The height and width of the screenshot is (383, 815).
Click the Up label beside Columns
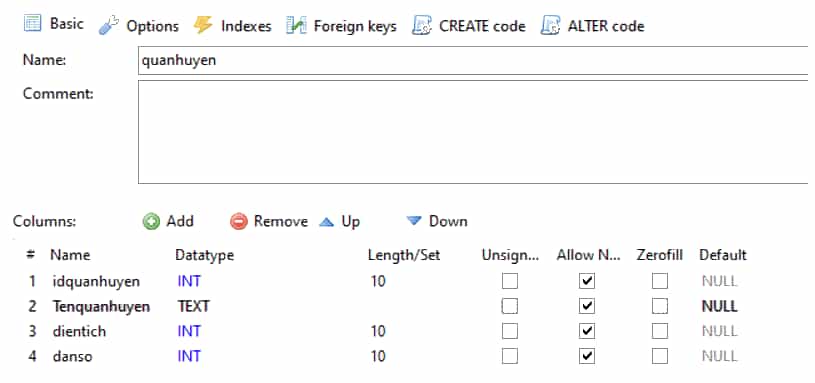[x=350, y=222]
